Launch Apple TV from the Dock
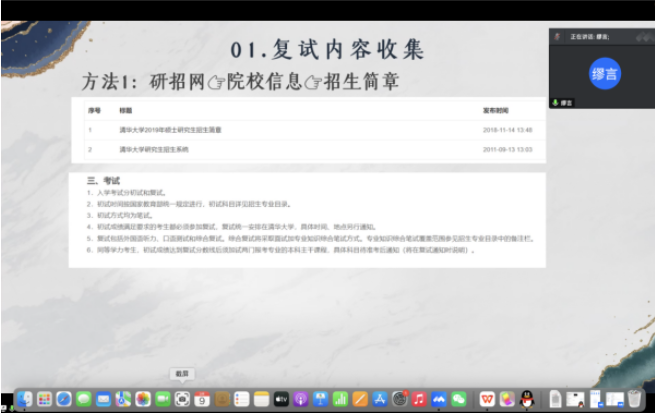This screenshot has width=655, height=413. pyautogui.click(x=281, y=399)
